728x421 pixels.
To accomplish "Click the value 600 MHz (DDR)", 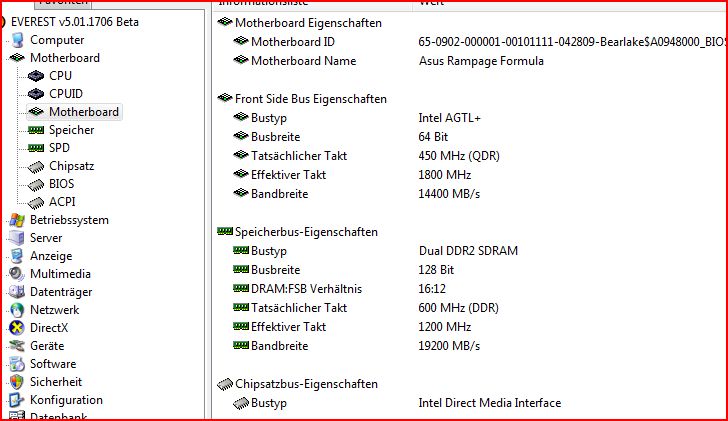I will pyautogui.click(x=459, y=308).
